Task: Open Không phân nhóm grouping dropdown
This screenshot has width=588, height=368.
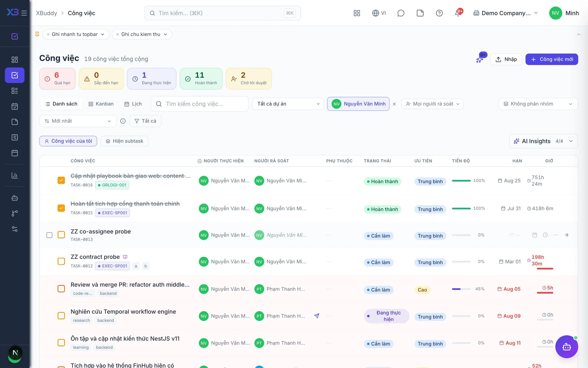Action: click(x=538, y=104)
